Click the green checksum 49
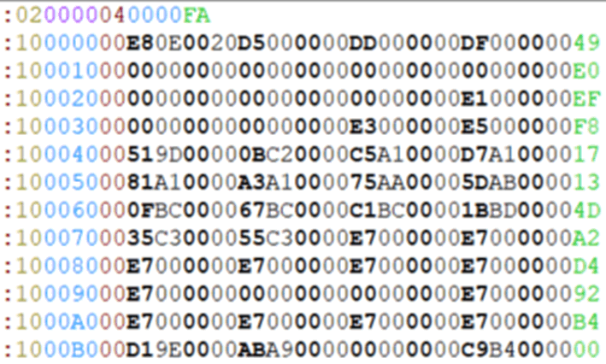This screenshot has height=364, width=606. 586,44
